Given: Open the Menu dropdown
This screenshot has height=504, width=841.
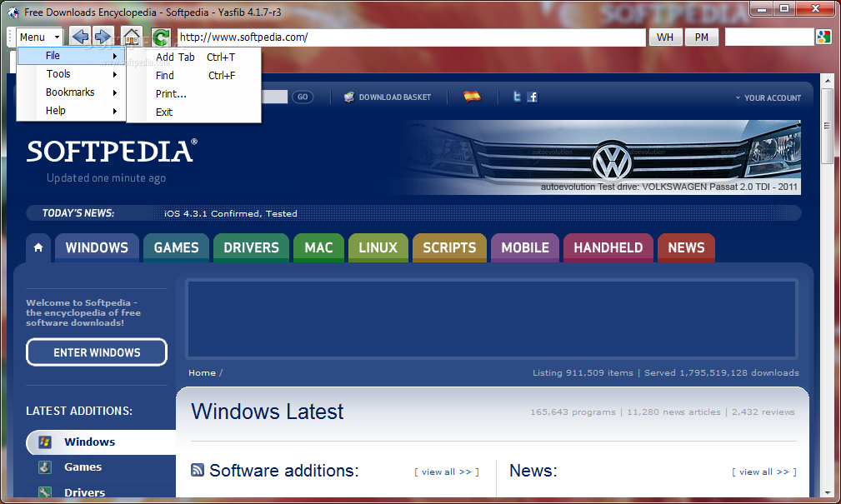Looking at the screenshot, I should pos(39,37).
